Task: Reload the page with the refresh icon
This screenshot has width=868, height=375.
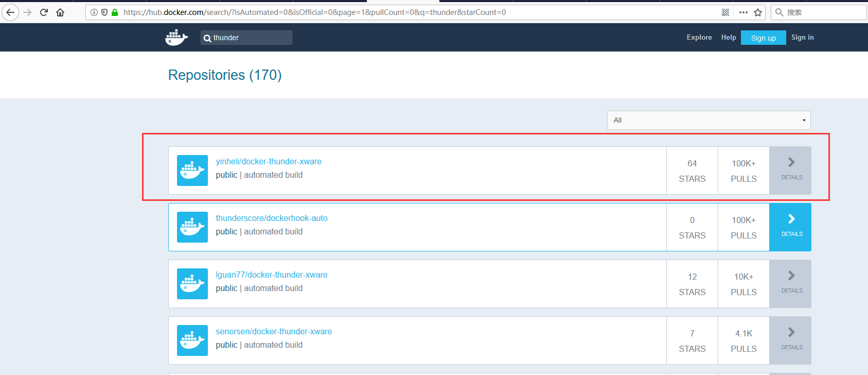Action: pyautogui.click(x=44, y=12)
